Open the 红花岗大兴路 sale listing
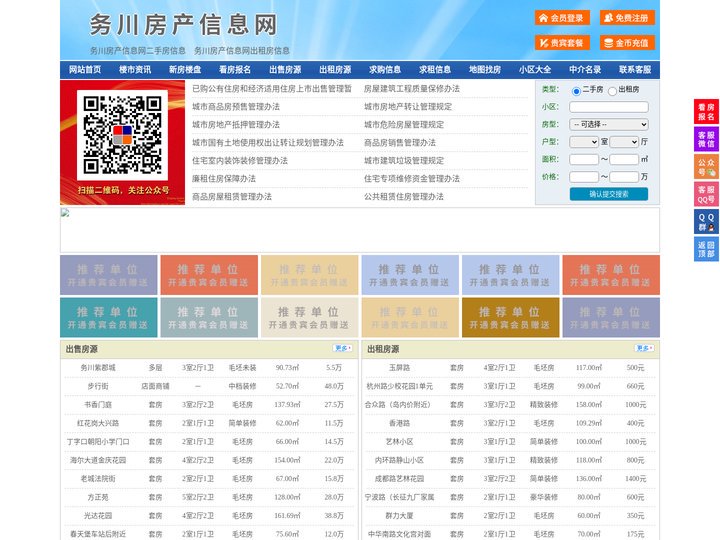The height and width of the screenshot is (540, 720). (98, 423)
